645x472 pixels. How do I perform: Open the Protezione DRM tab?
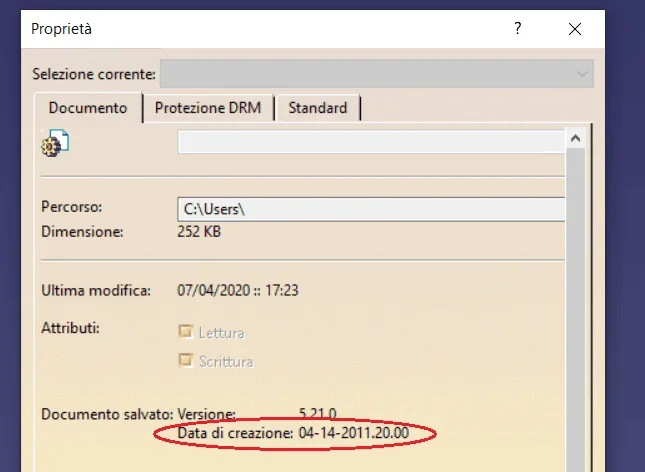click(208, 108)
